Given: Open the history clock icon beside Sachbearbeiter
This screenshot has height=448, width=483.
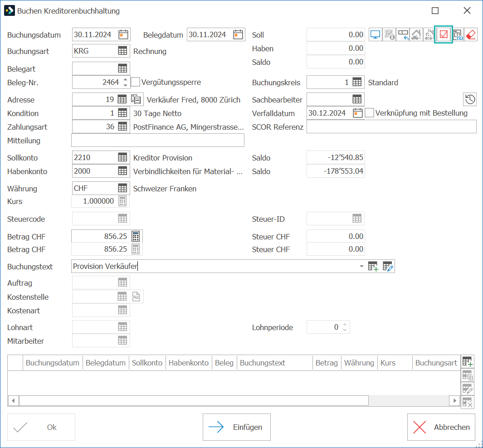Looking at the screenshot, I should click(x=470, y=99).
